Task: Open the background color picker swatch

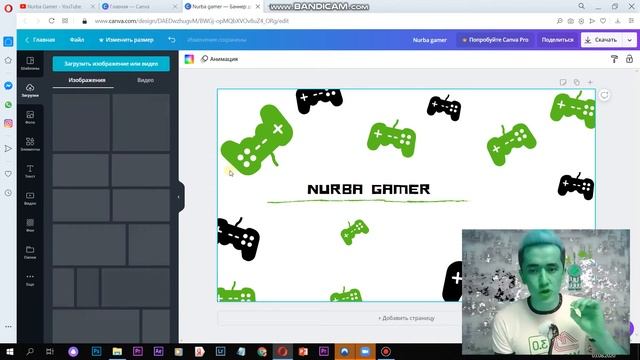Action: click(x=189, y=59)
